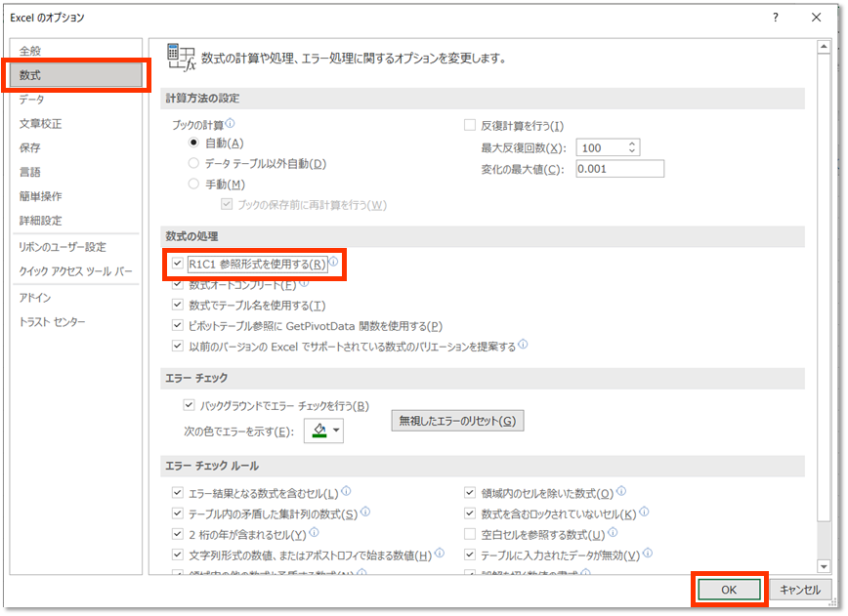Click scrollbar up arrow
This screenshot has width=848, height=616.
point(824,47)
